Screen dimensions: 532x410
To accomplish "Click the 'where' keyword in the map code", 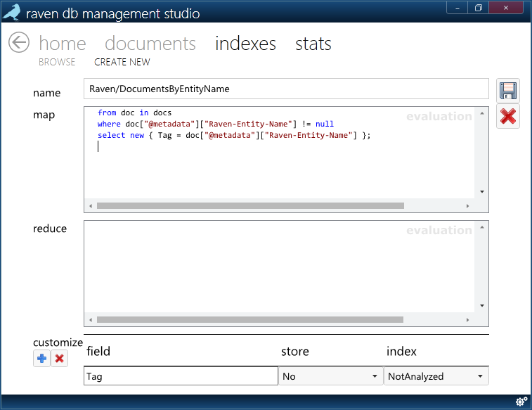I will click(x=109, y=124).
